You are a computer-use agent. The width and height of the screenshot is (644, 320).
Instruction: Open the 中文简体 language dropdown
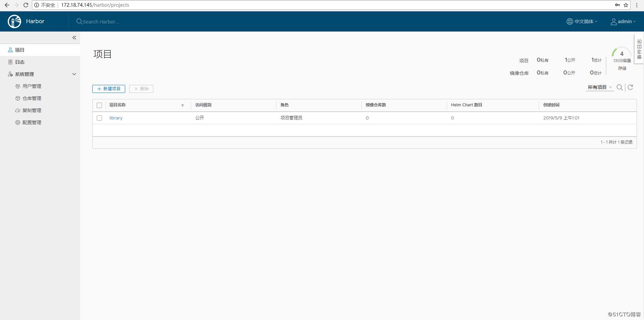(x=582, y=21)
